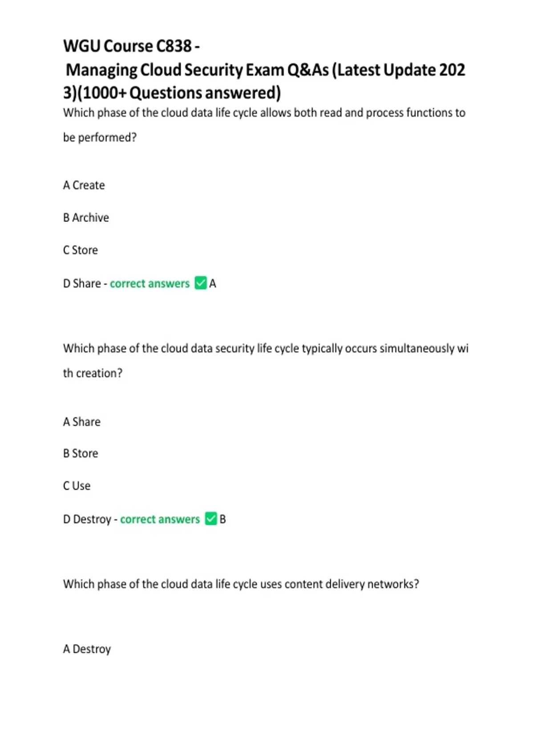This screenshot has height=756, width=534.
Task: Select answer option 'A Share'
Action: point(82,422)
